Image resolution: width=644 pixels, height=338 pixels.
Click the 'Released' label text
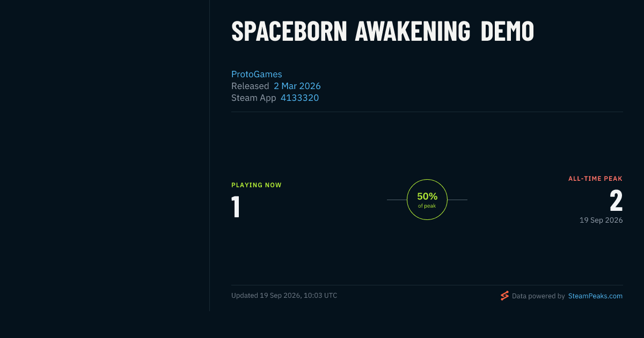[x=250, y=86]
